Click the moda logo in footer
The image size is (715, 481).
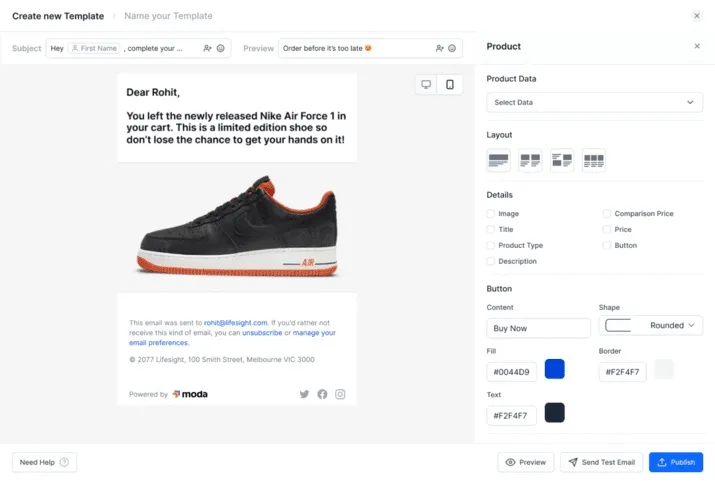pyautogui.click(x=190, y=394)
